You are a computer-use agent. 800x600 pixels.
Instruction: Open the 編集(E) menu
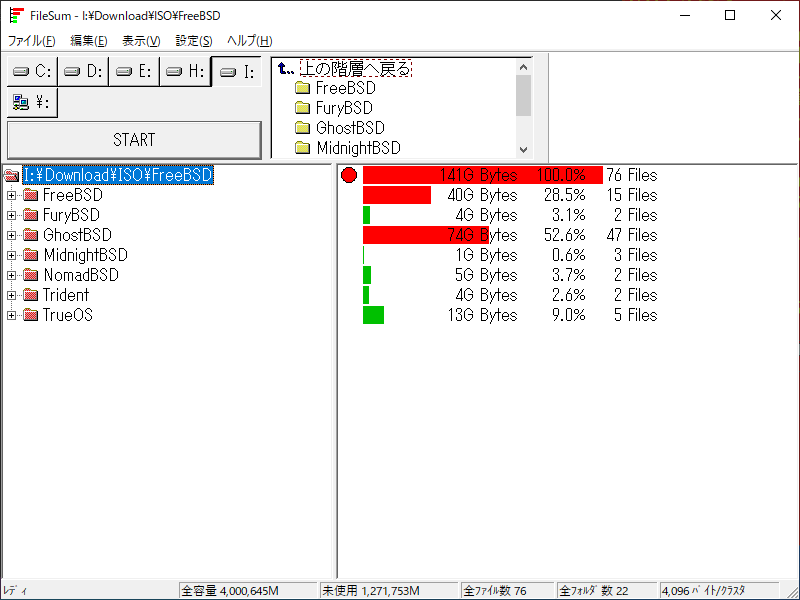(89, 41)
